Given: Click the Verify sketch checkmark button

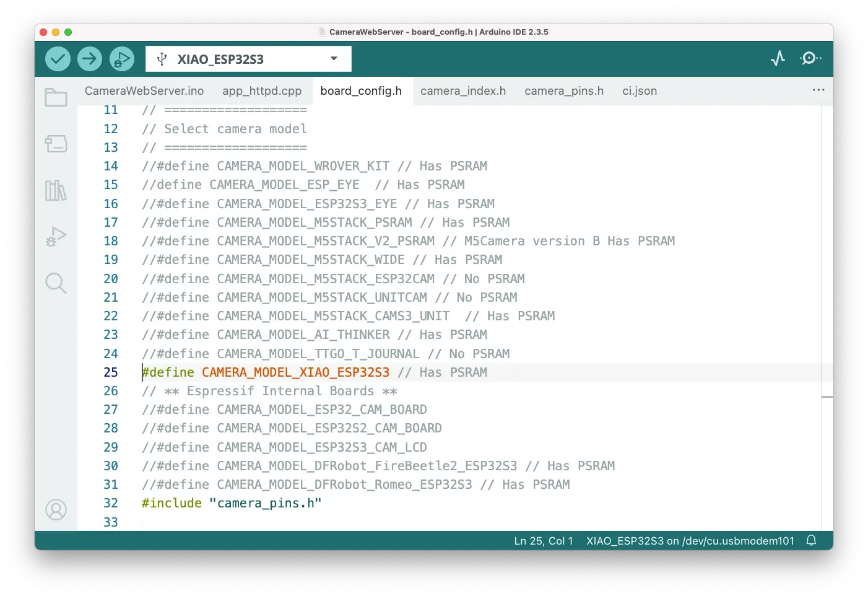Looking at the screenshot, I should tap(58, 59).
